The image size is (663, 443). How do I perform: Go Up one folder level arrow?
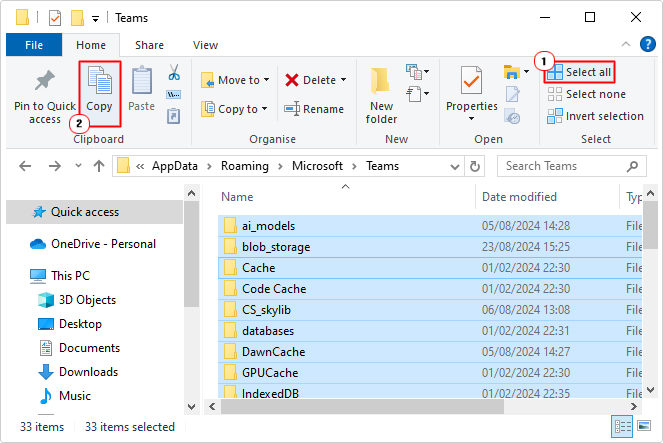point(99,166)
